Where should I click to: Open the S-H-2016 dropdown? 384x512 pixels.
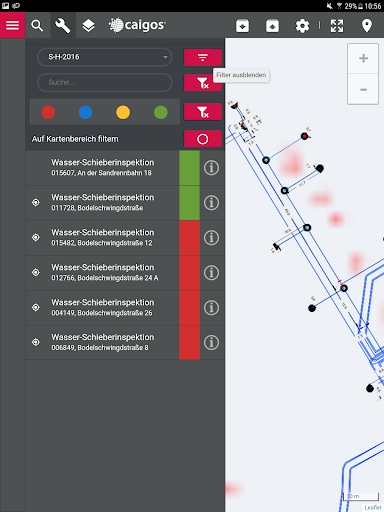[105, 57]
